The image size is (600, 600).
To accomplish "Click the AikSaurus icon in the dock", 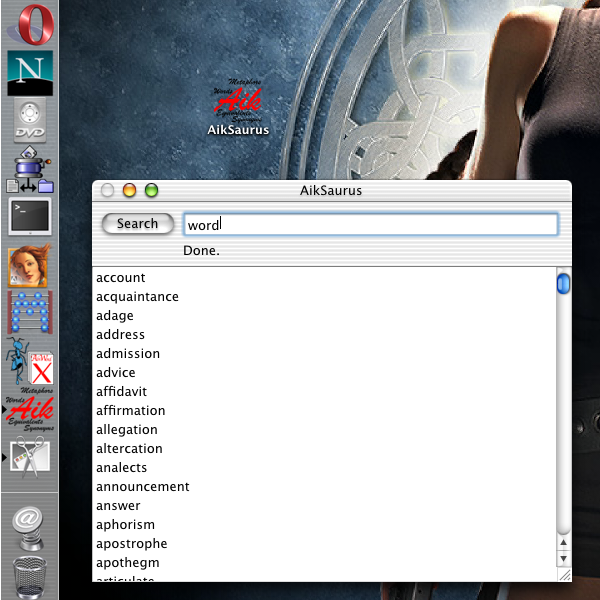I will (30, 412).
